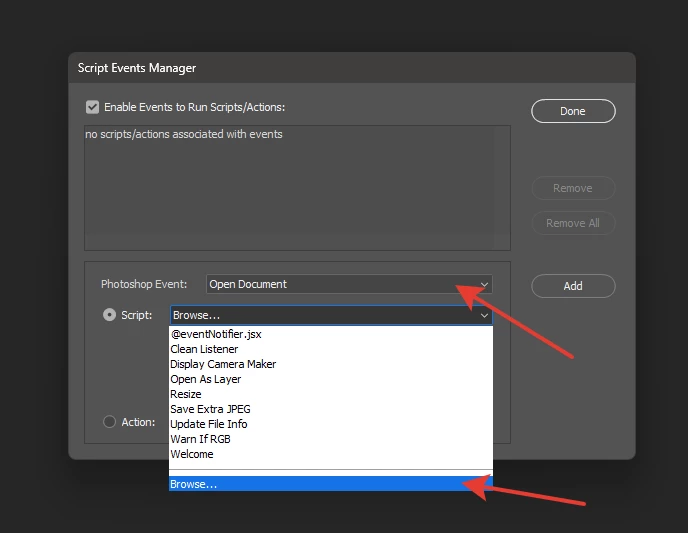Collapse the Script dropdown showing Browse…
The image size is (688, 533).
tap(331, 315)
